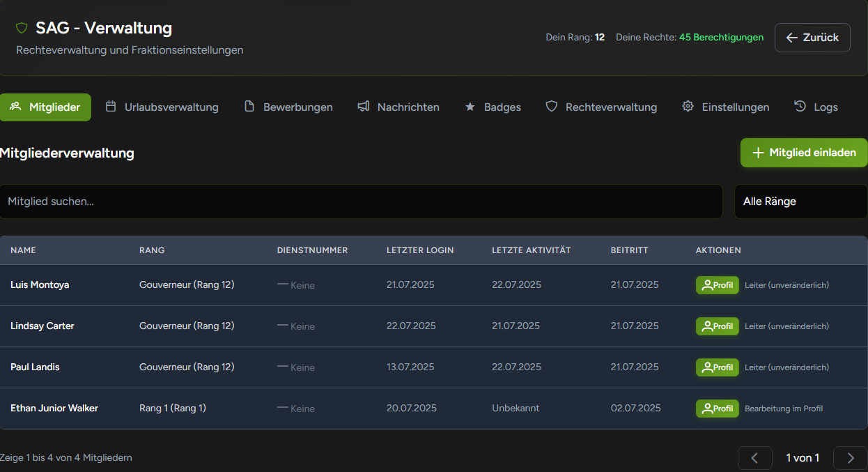
Task: Click the Rang 1 (Rang 1) cell
Action: (x=173, y=409)
